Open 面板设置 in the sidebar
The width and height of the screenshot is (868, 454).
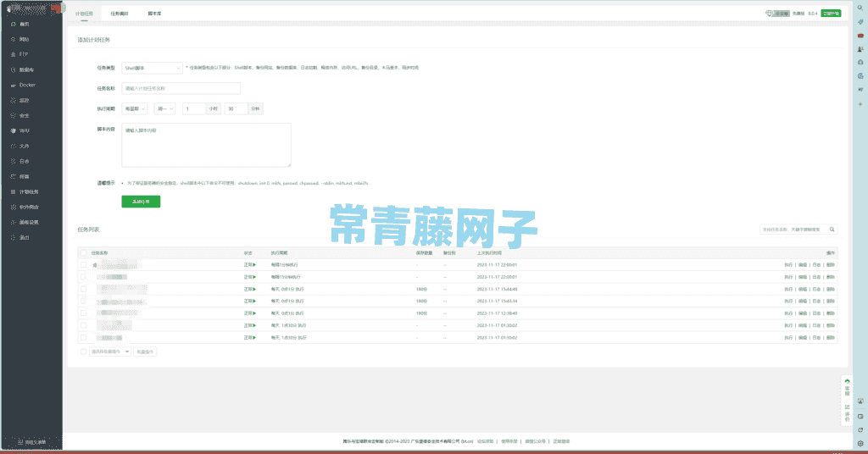point(29,222)
